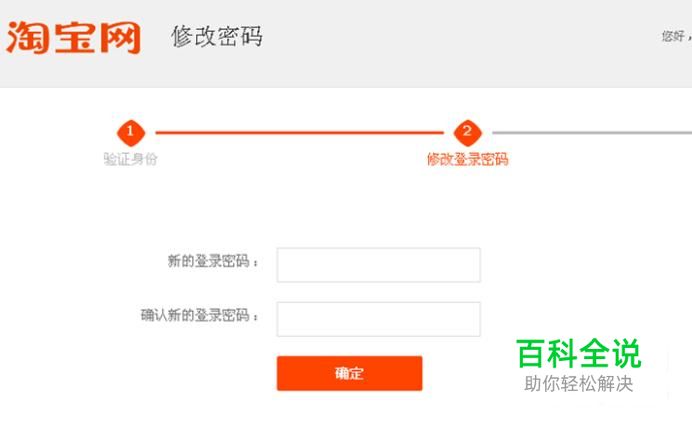Focus the 新的登录密码 input field
The width and height of the screenshot is (692, 428).
378,265
